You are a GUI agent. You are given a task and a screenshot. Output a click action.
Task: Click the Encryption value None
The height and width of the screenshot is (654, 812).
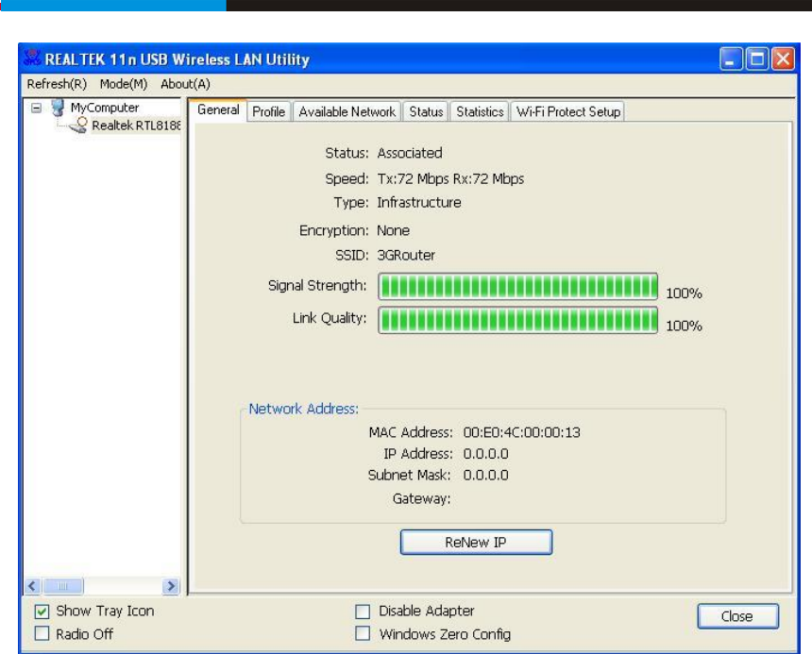point(393,230)
